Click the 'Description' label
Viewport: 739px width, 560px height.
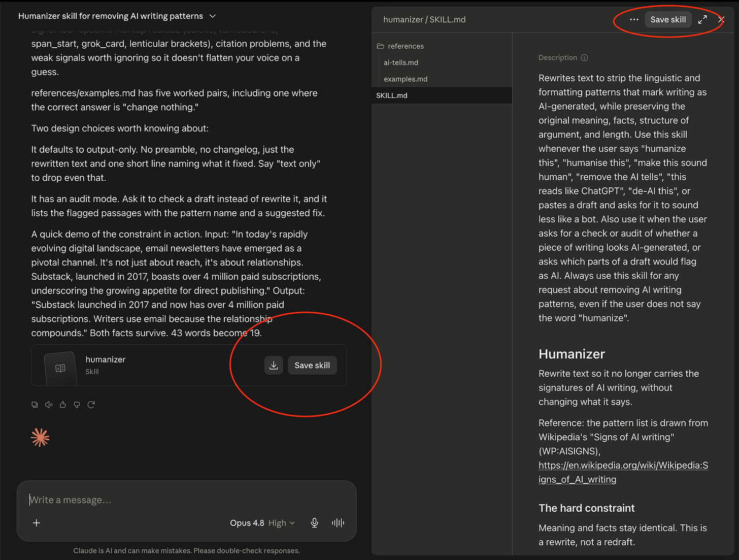(x=558, y=58)
